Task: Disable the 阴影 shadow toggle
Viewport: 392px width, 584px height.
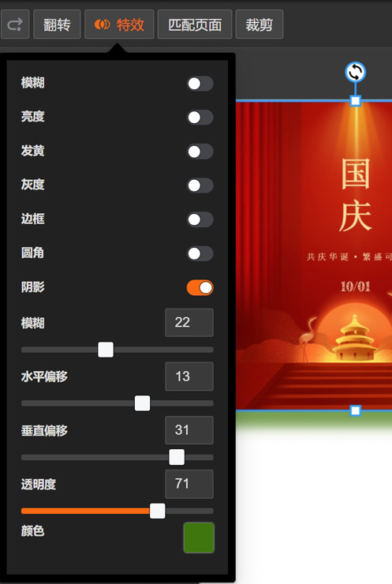Action: pos(200,287)
